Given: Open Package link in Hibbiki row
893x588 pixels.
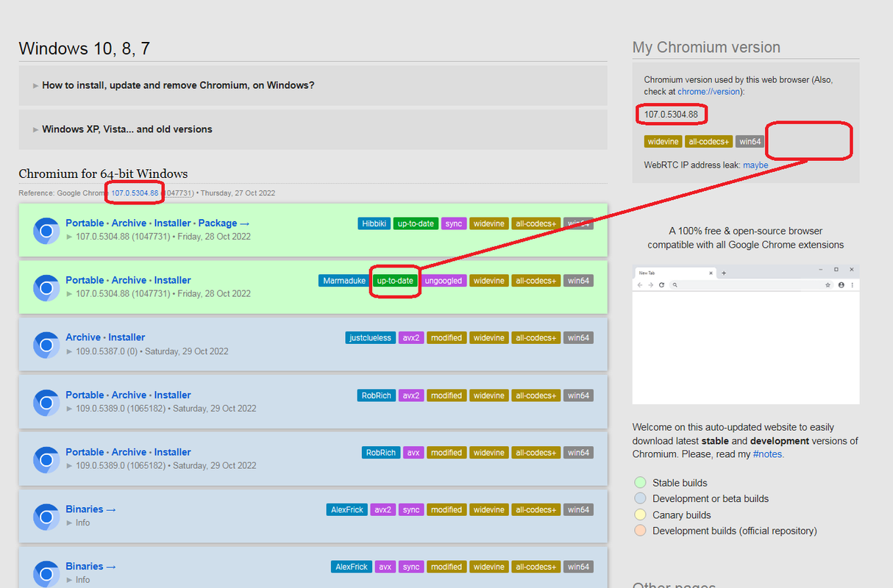Looking at the screenshot, I should point(224,223).
